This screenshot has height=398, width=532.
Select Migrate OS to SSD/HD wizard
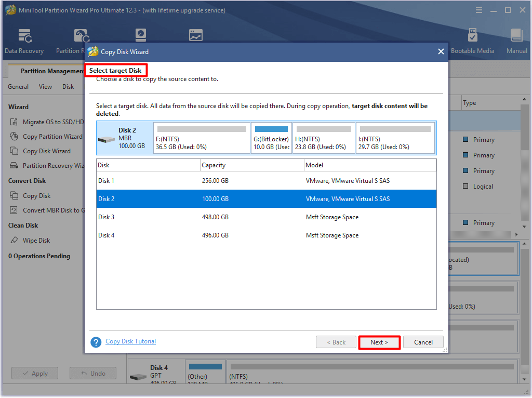(53, 122)
